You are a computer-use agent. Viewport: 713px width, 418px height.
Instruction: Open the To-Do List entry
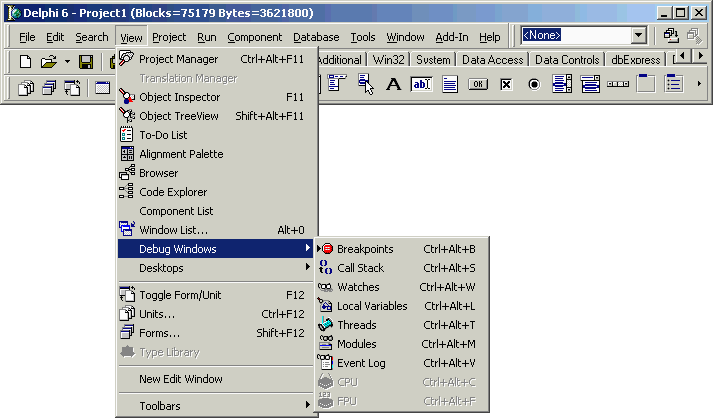216,135
